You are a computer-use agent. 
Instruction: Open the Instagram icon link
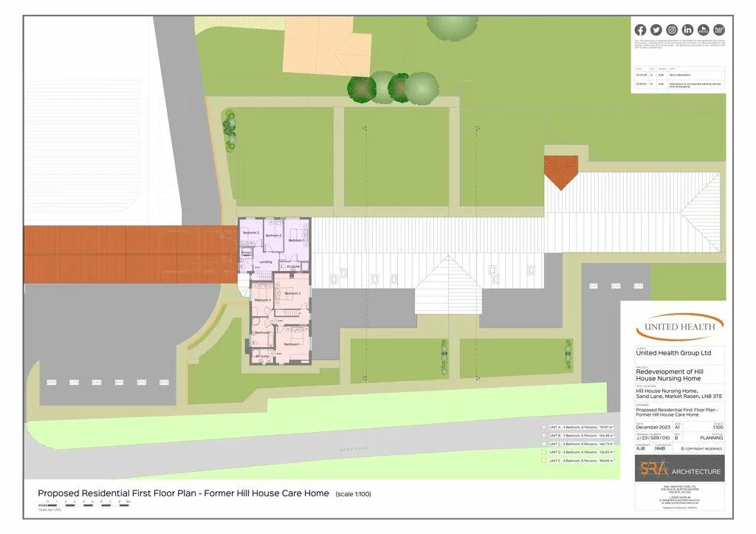tap(672, 30)
